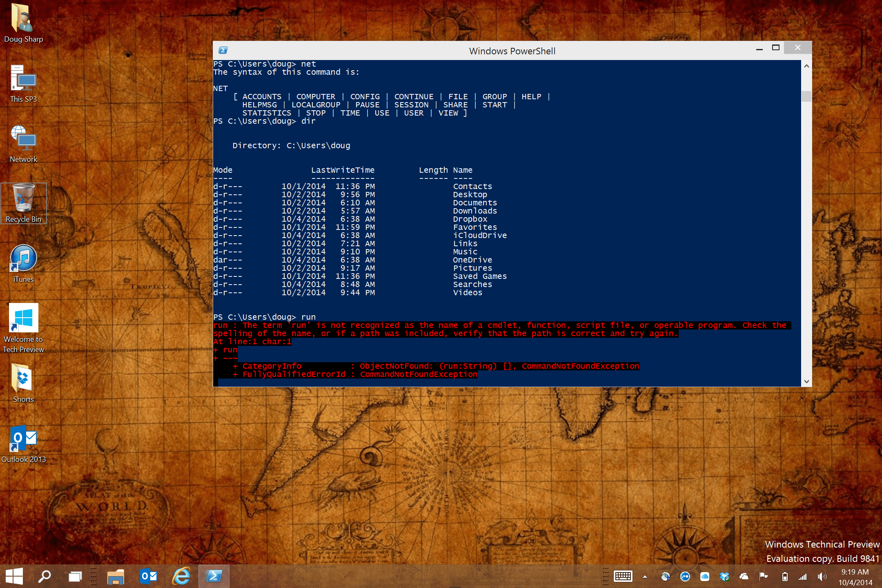Minimize the Windows PowerShell window
The height and width of the screenshot is (588, 882).
tap(759, 48)
